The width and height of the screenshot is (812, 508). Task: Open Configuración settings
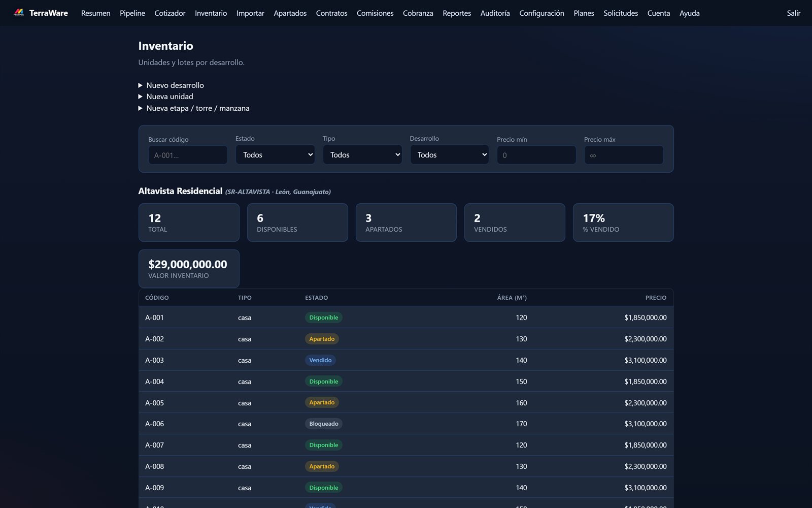click(x=542, y=13)
